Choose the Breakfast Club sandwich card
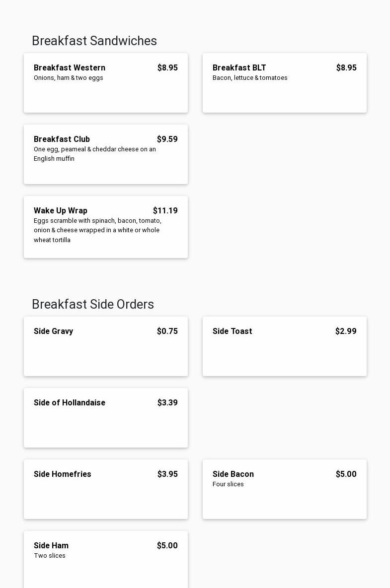390x588 pixels. (x=106, y=154)
